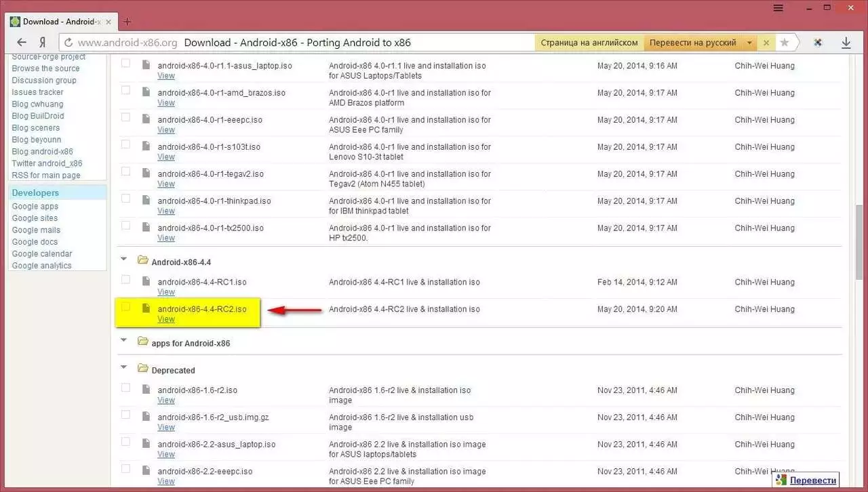
Task: Dismiss the translation bar with X
Action: [766, 42]
